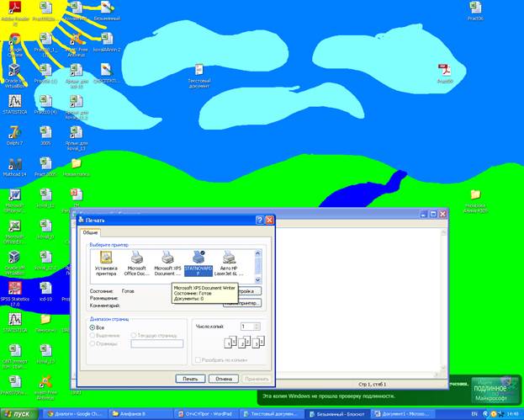Screen dimensions: 524x420
Task: Click the Печать button to print
Action: (190, 379)
